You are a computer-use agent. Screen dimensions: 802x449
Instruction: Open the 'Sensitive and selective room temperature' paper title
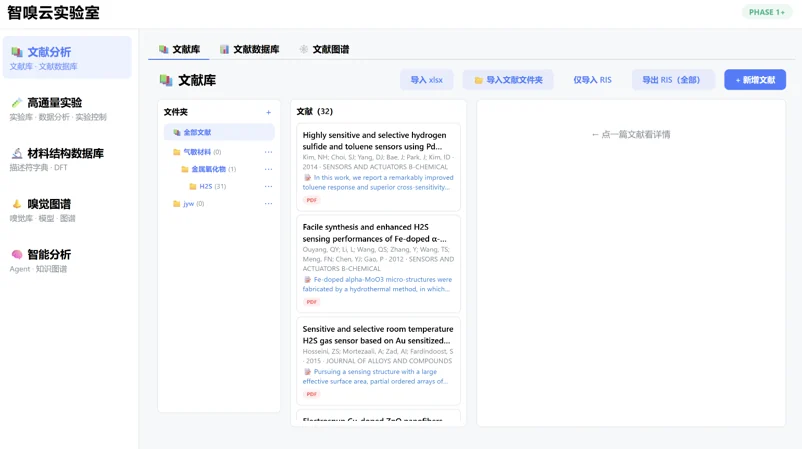(x=377, y=334)
